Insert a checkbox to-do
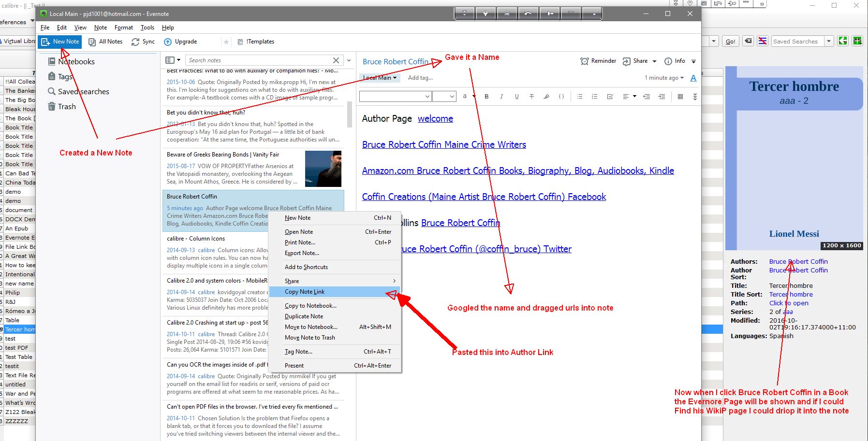868x441 pixels. click(x=610, y=97)
